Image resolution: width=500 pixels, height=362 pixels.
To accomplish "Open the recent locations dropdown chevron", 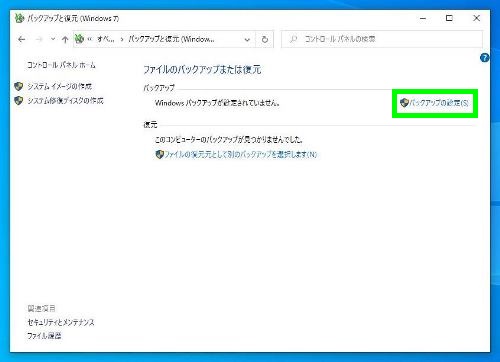I will pos(53,39).
